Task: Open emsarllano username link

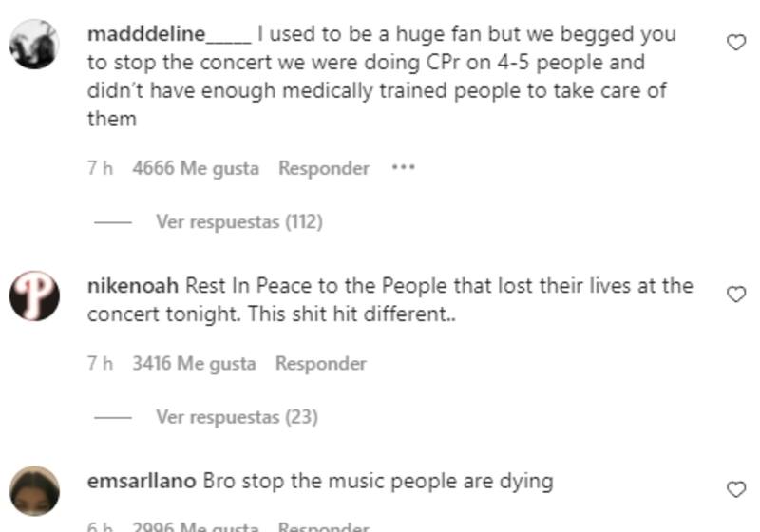Action: coord(142,481)
